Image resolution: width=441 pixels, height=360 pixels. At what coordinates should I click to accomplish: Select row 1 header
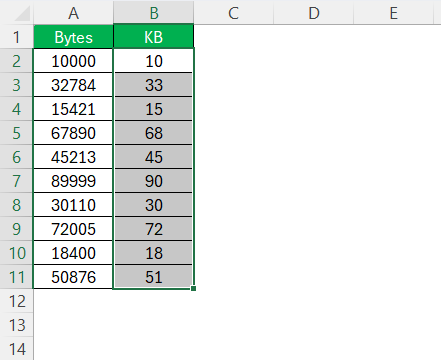[x=17, y=37]
